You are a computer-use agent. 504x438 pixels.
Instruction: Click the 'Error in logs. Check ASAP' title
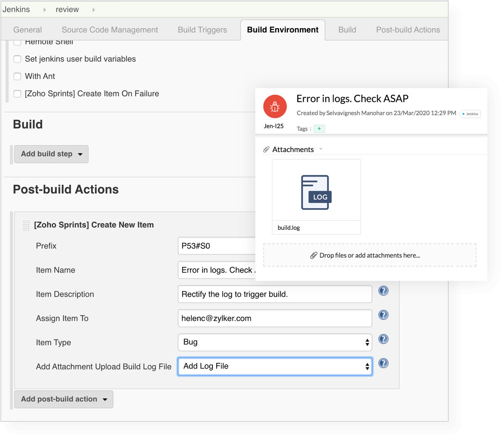click(x=352, y=98)
